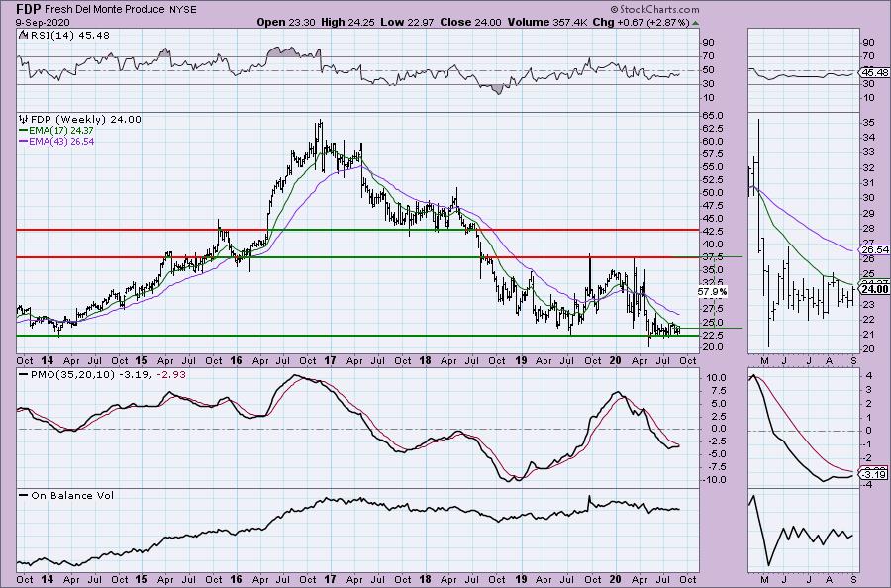Click the 26.54 EMA value tag on right panel

tap(874, 250)
